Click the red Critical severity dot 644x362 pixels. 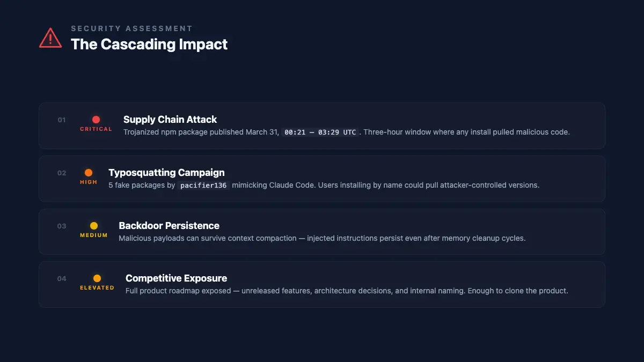96,120
